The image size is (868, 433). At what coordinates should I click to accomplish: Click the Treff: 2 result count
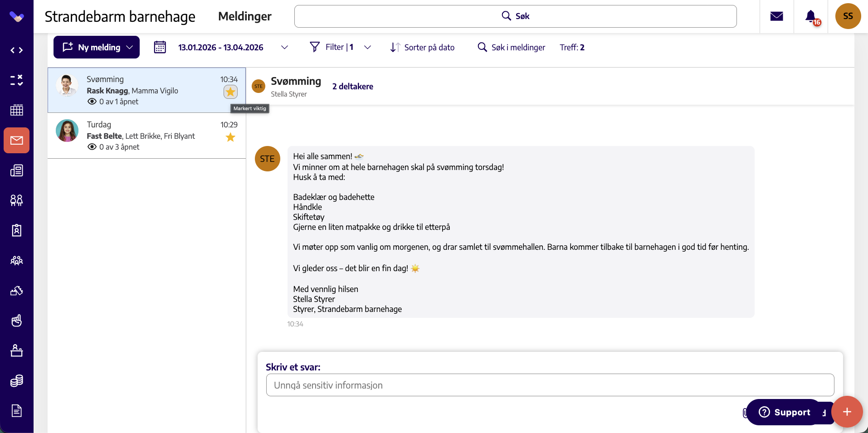[572, 48]
